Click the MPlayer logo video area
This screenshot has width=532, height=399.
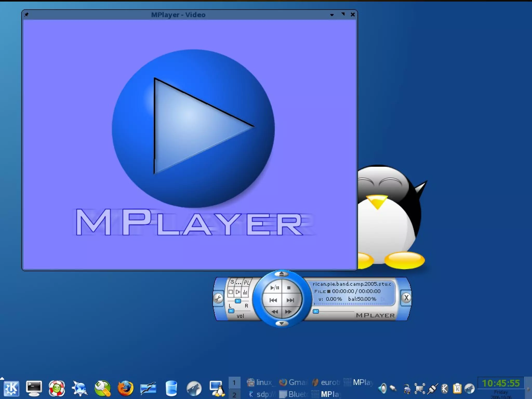[x=190, y=144]
